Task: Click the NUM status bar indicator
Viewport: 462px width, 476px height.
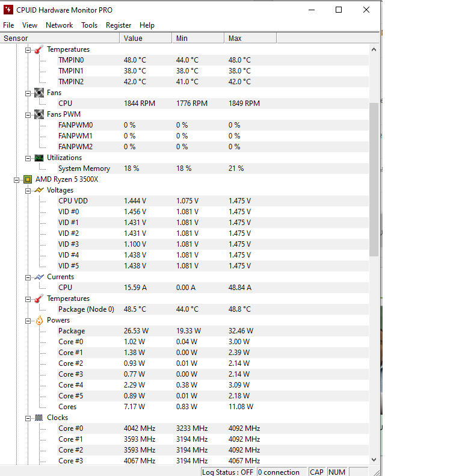Action: pyautogui.click(x=337, y=472)
